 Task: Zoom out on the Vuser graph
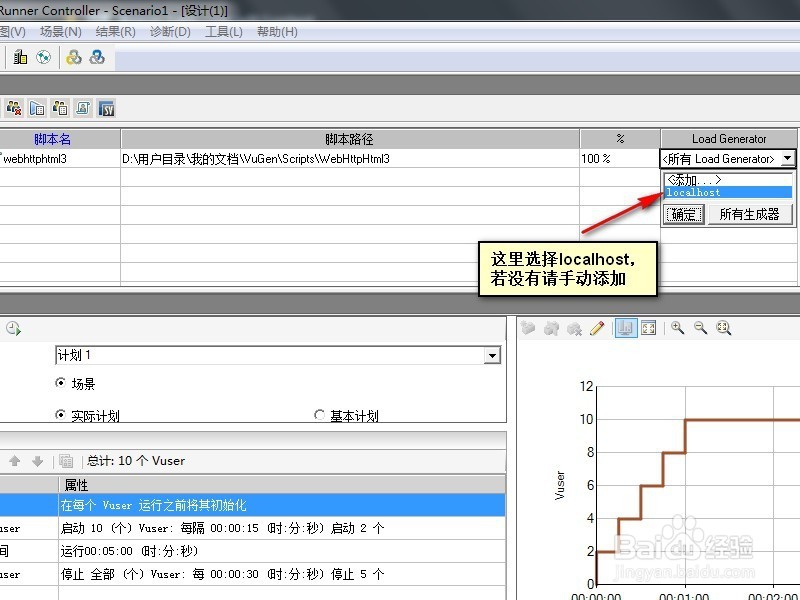tap(699, 327)
